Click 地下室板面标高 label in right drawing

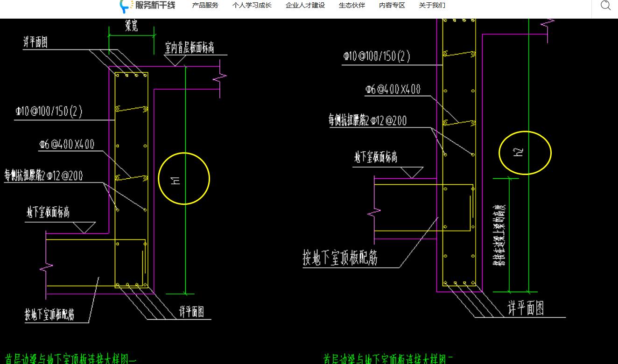tap(376, 158)
